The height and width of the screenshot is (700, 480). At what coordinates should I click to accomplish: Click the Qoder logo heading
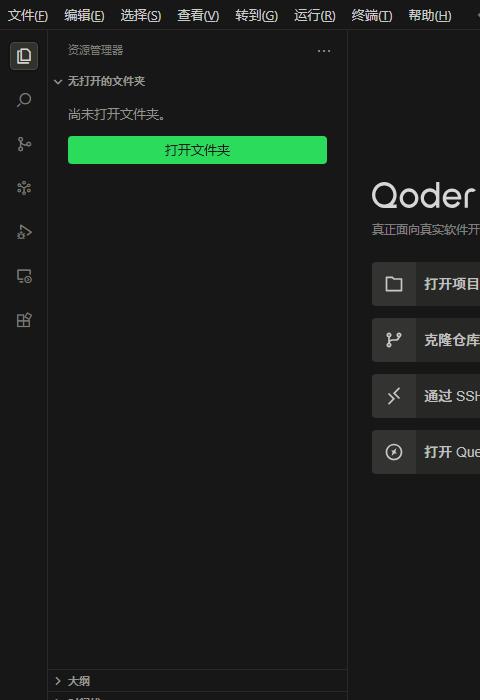423,196
